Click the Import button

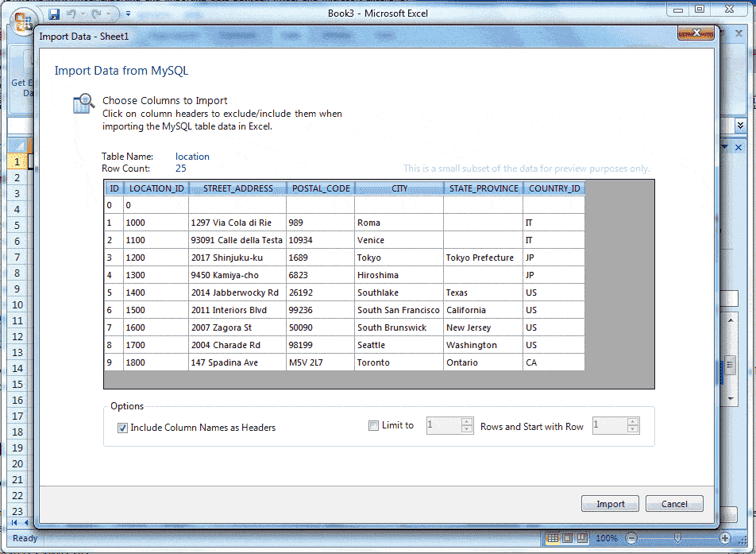pyautogui.click(x=609, y=503)
